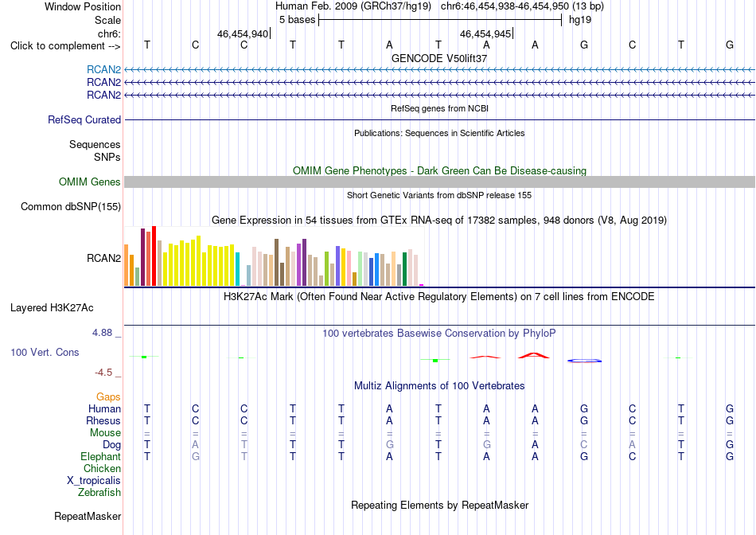Click the Layered H3K27Ac track label
Image resolution: width=756 pixels, height=535 pixels.
click(52, 308)
